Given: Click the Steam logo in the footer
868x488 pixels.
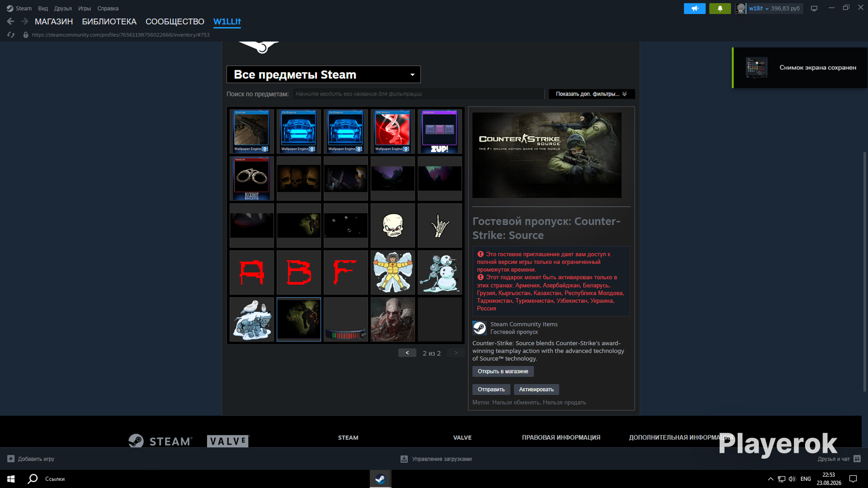Looking at the screenshot, I should [x=160, y=441].
